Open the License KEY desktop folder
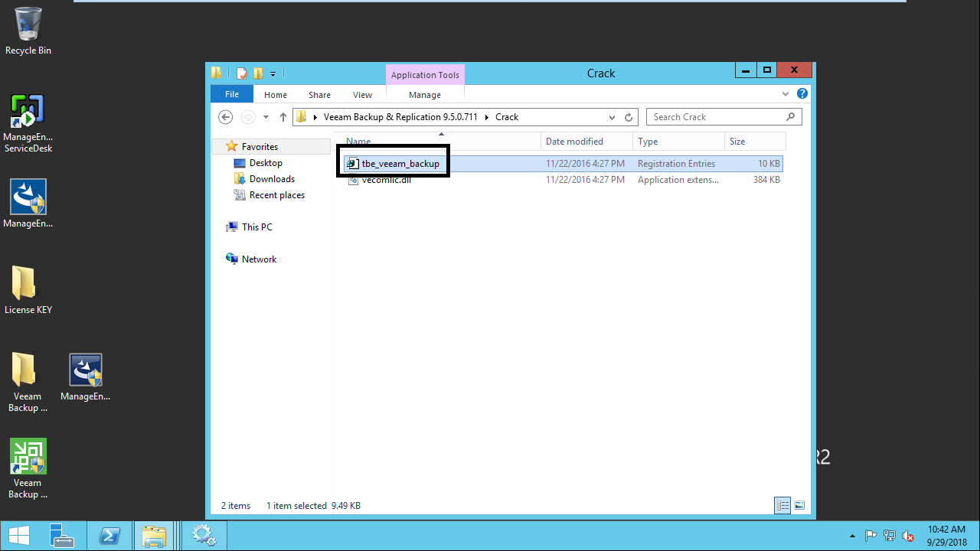980x551 pixels. pos(28,291)
